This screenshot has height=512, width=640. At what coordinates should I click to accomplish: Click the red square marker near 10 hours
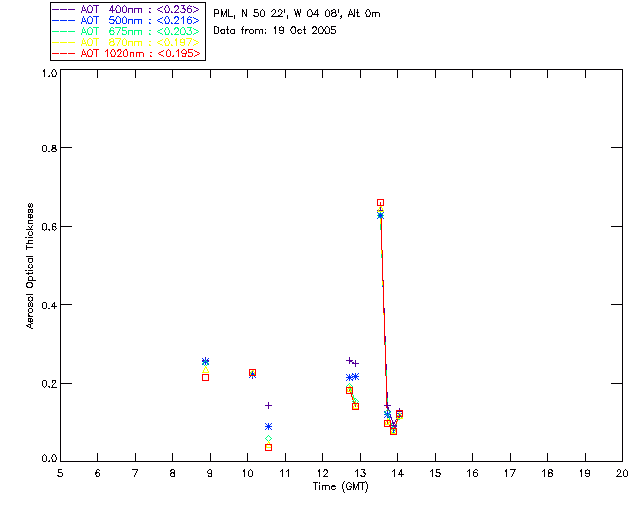[x=252, y=372]
